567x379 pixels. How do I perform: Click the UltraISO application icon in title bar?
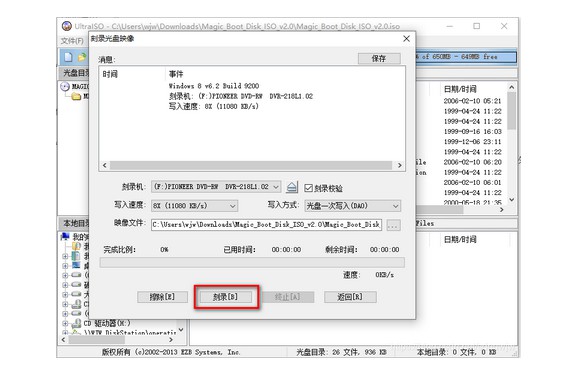(x=67, y=26)
